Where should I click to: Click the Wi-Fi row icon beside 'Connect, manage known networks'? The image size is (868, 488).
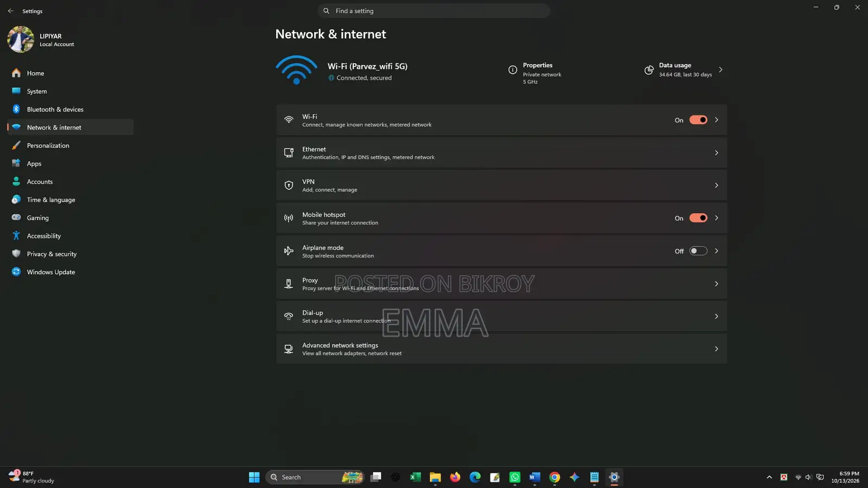pyautogui.click(x=289, y=120)
